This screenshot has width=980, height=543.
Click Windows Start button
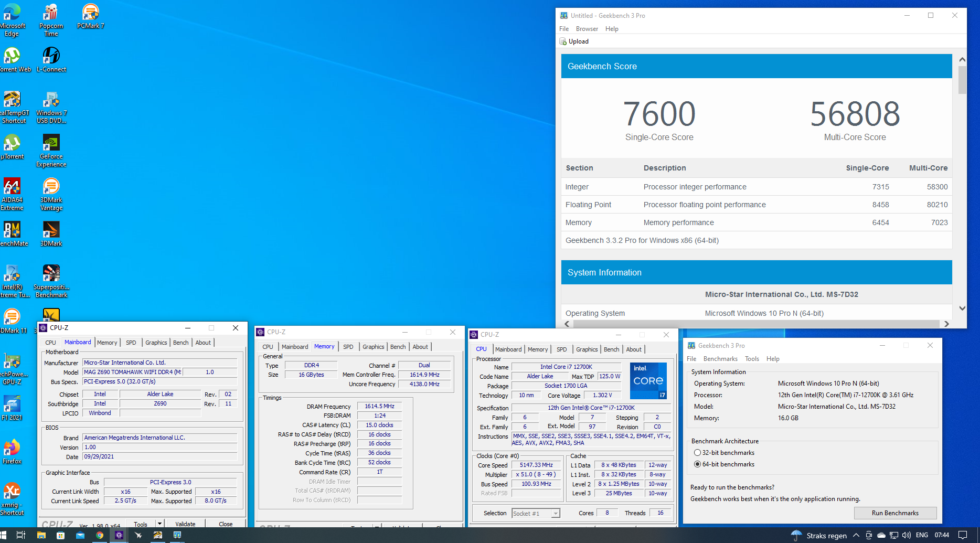pyautogui.click(x=3, y=535)
